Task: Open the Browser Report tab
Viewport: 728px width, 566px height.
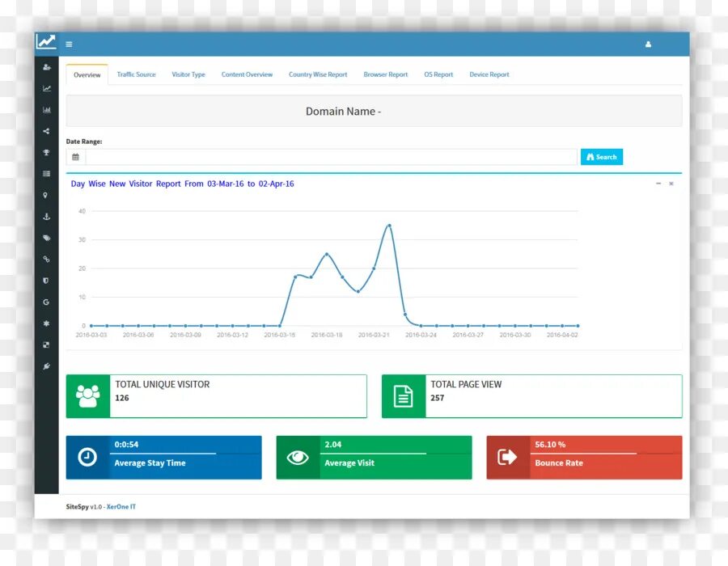Action: [x=385, y=74]
